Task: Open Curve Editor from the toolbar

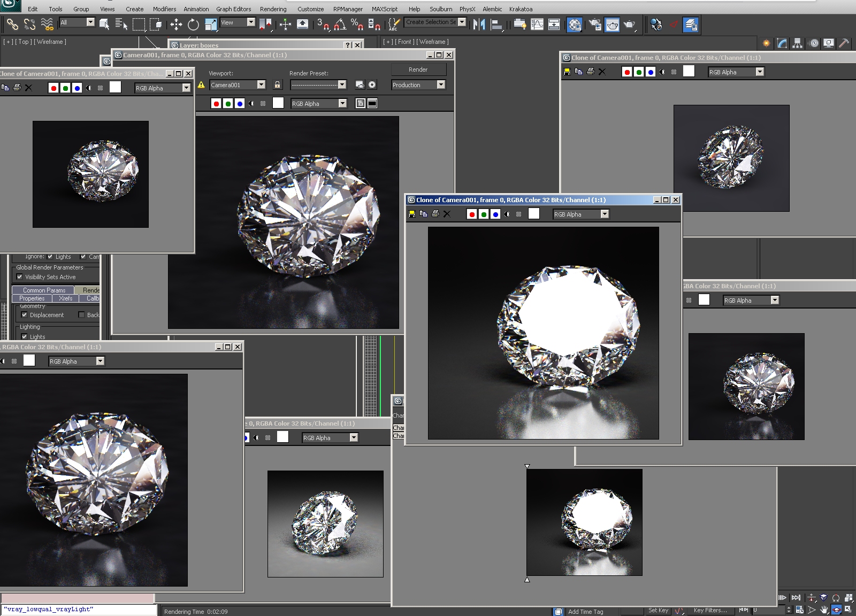Action: tap(537, 24)
